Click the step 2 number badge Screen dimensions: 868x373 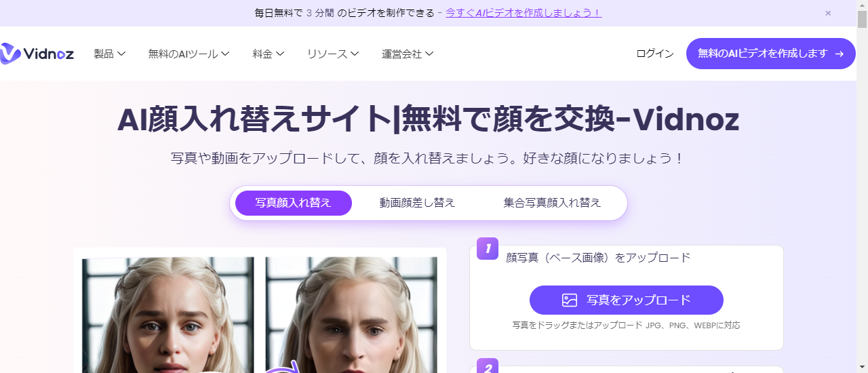[488, 366]
